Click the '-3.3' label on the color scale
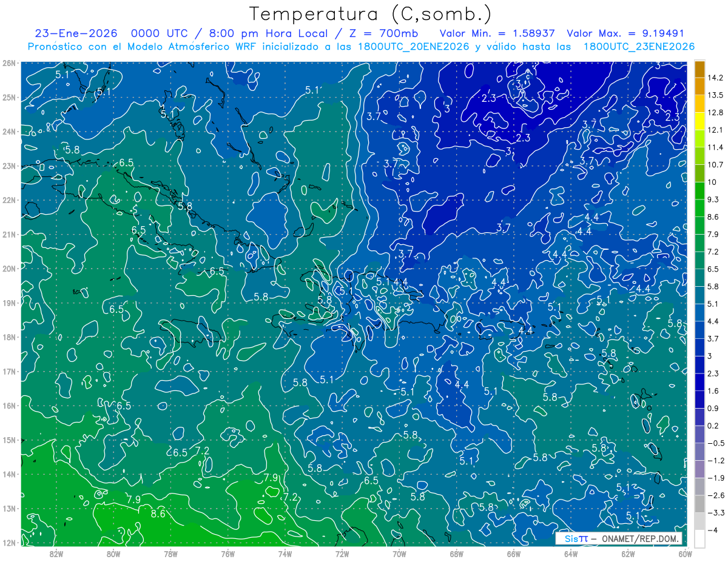Viewport: 728px width, 562px height. (716, 512)
